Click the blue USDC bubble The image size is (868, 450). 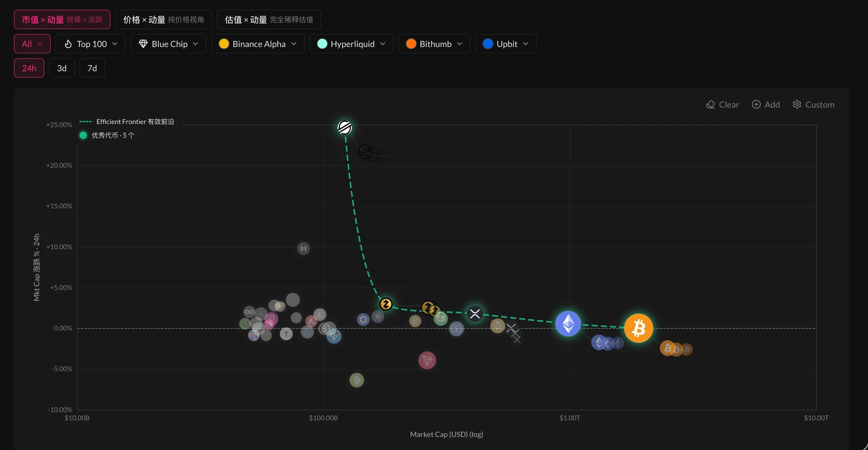click(456, 329)
